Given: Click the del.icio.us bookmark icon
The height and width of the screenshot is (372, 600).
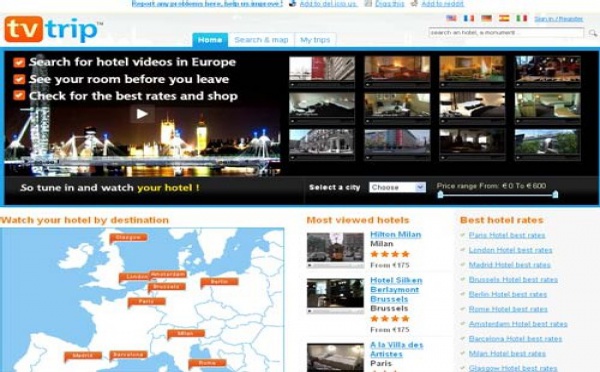Looking at the screenshot, I should (293, 3).
